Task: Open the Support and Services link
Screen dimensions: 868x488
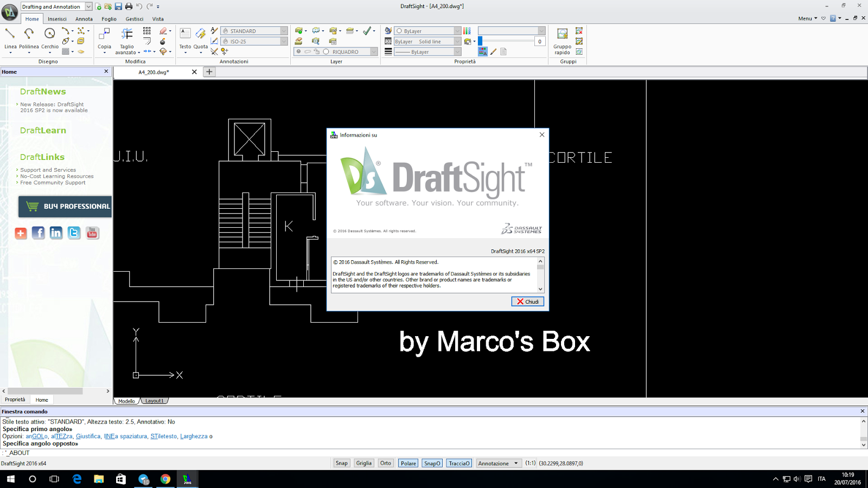Action: point(48,170)
